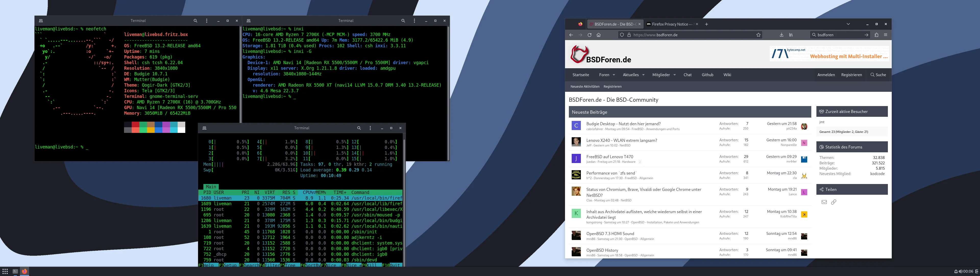The image size is (980, 276).
Task: Click the bytecamp.net Webhosting banner ad
Action: 829,54
